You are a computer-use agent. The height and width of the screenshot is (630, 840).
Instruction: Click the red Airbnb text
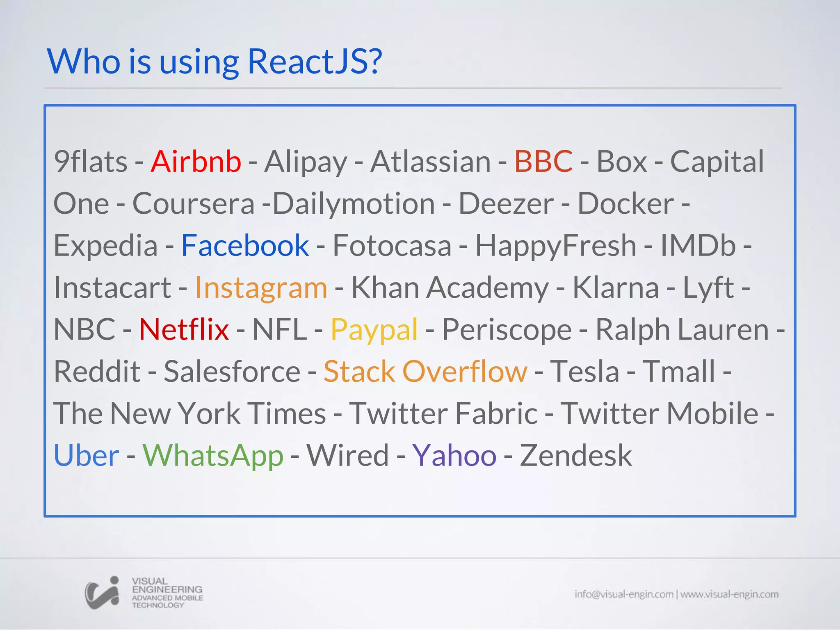pos(196,161)
